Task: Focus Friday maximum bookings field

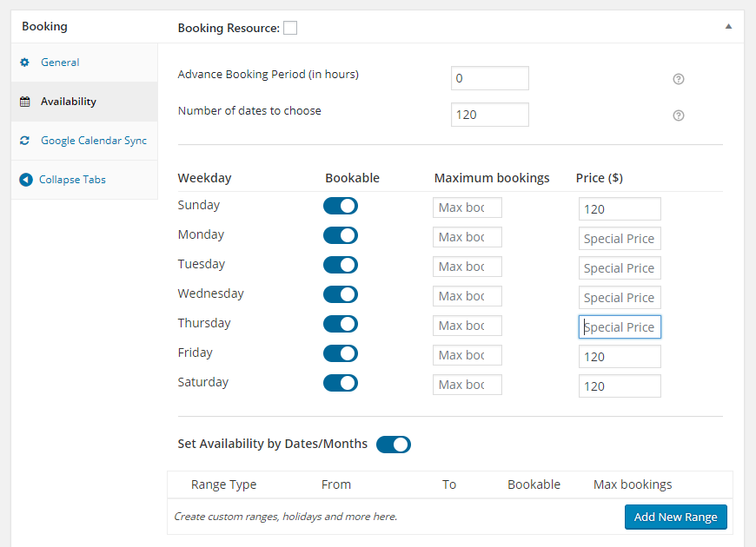Action: click(x=468, y=355)
